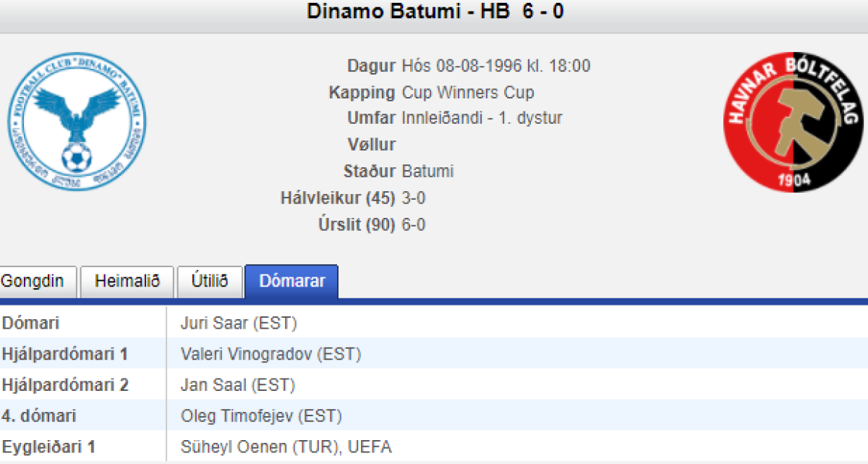Viewport: 868px width, 464px height.
Task: Click the Dómari row label
Action: 30,324
